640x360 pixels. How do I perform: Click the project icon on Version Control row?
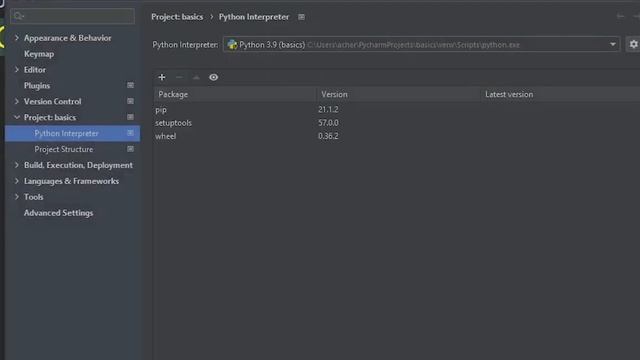click(130, 101)
